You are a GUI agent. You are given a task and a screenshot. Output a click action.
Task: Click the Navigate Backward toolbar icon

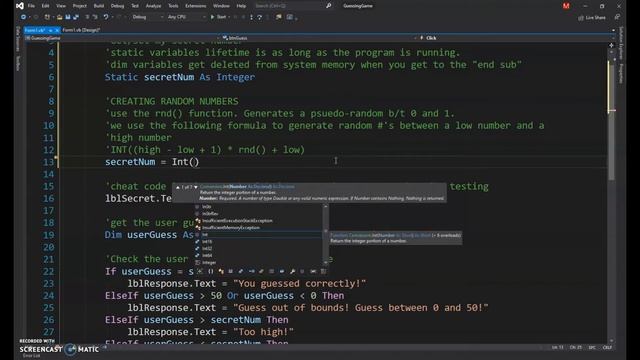[23, 17]
